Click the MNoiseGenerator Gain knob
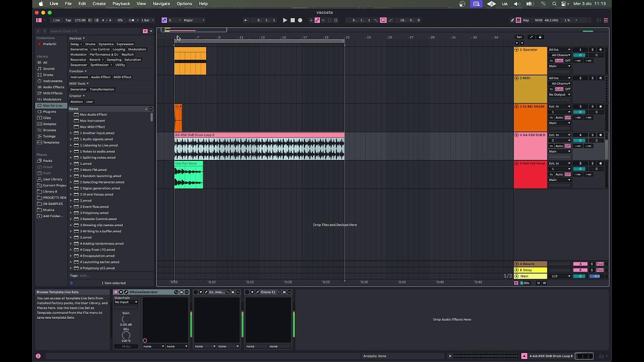 tap(126, 319)
